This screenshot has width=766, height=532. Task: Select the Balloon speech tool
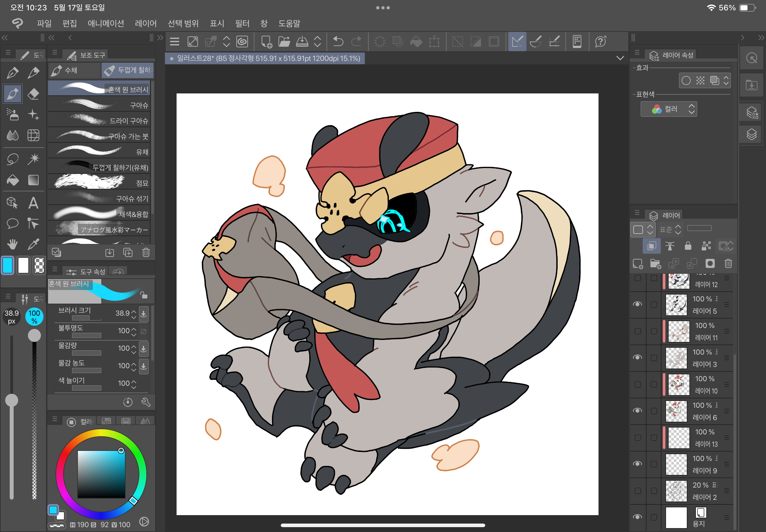pos(13,223)
